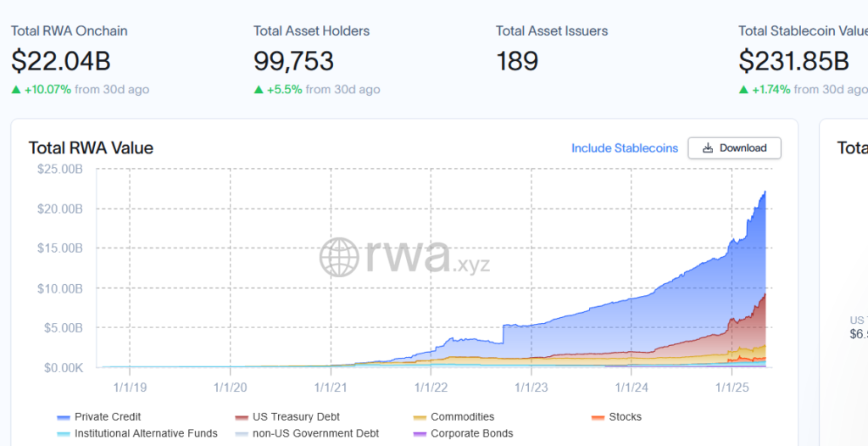Select the Total Asset Holders 99,753 figure
This screenshot has height=446, width=868.
tap(293, 61)
